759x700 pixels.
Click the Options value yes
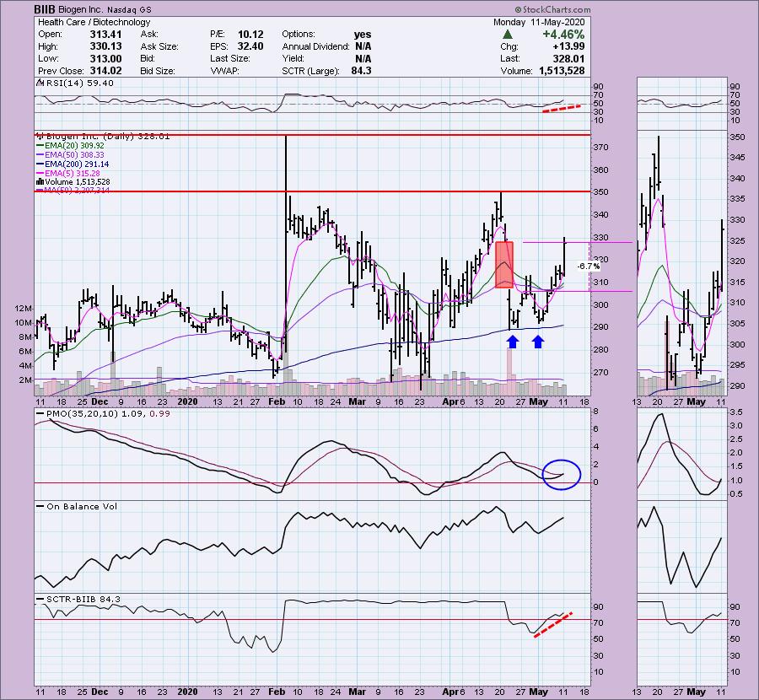[x=363, y=35]
